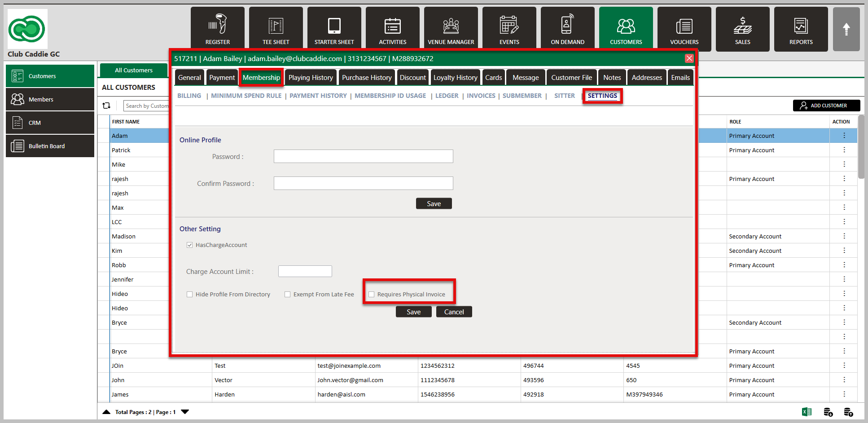Click the Club Caddie logo

point(27,29)
